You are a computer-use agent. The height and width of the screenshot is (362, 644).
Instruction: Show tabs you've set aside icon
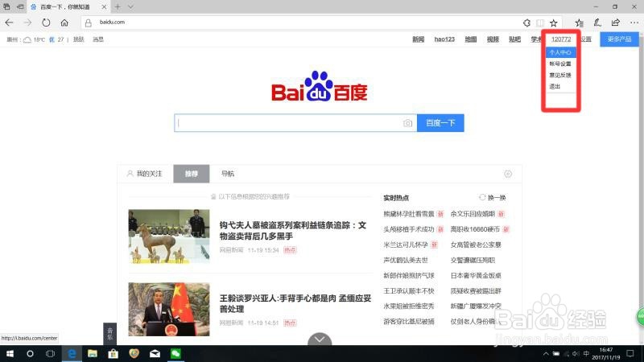6,7
